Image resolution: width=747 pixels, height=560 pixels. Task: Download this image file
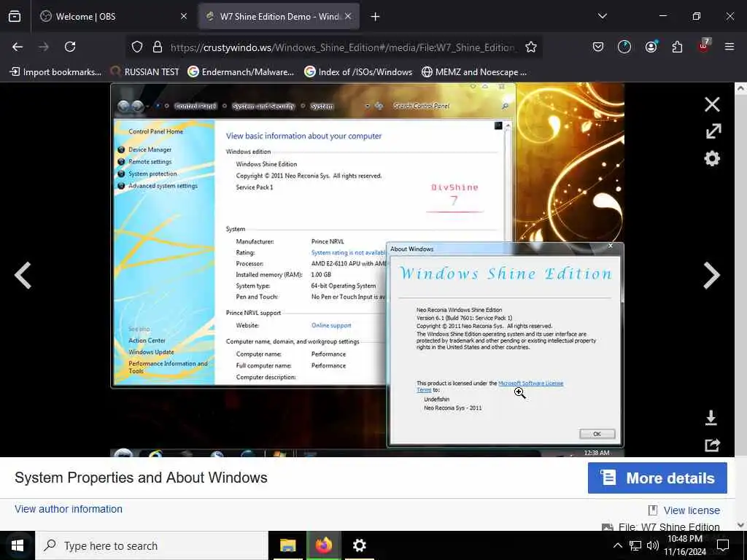tap(711, 418)
